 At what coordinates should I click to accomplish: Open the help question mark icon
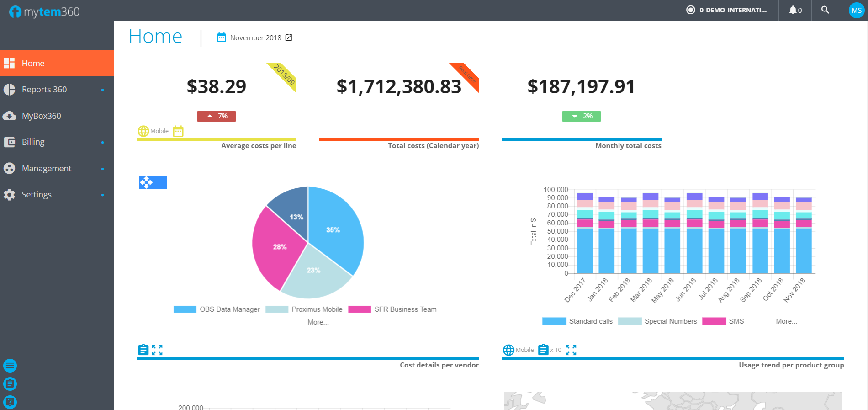tap(10, 402)
